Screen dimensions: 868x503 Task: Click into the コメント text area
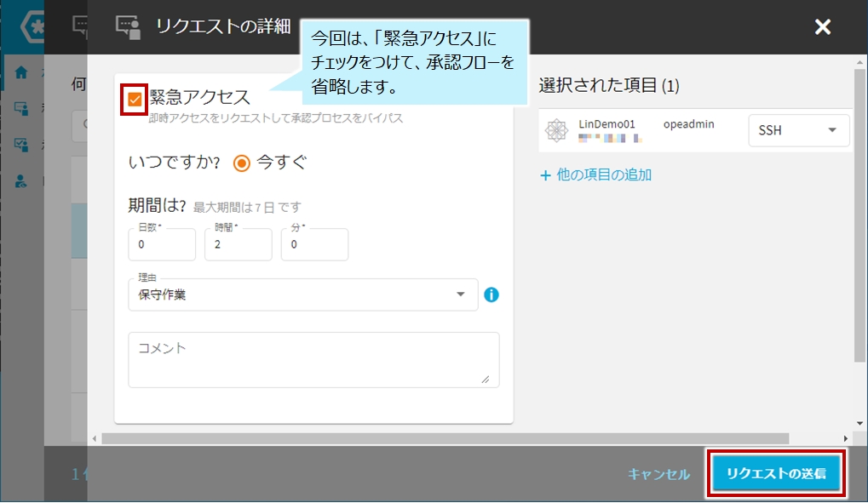point(313,360)
